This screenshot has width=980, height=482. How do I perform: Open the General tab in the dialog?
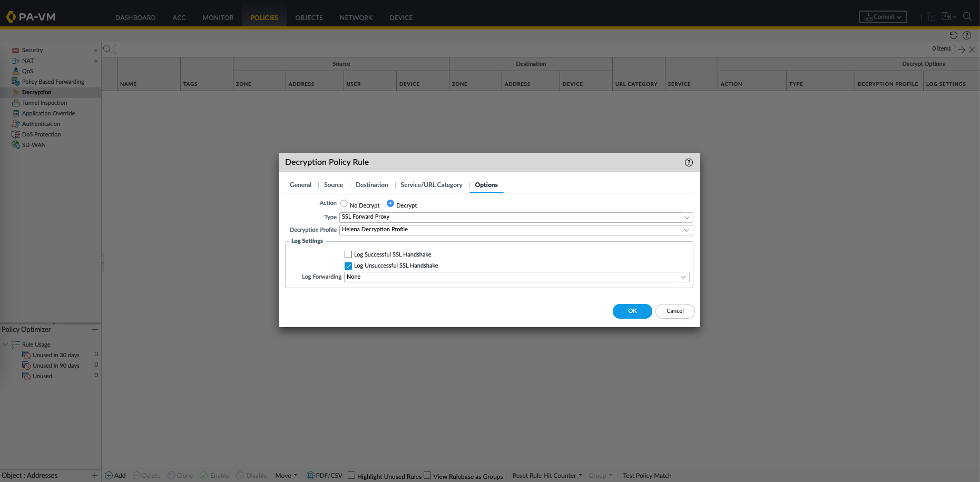pyautogui.click(x=300, y=185)
